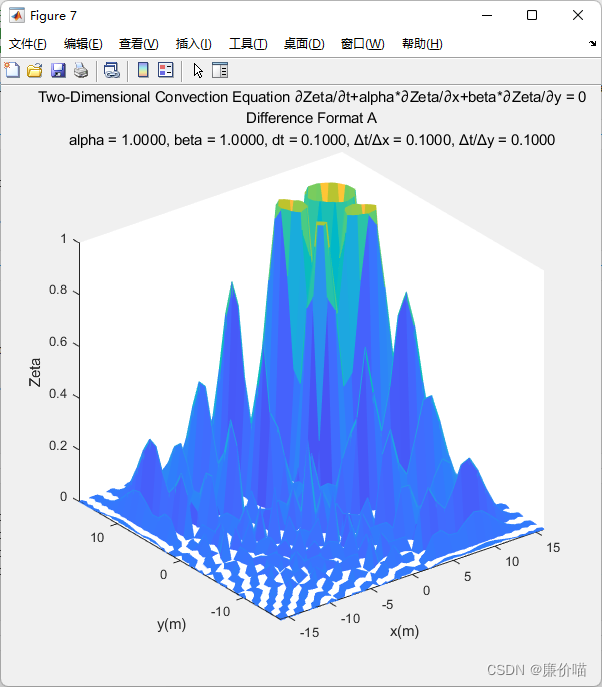
Task: Click the -5 tick label on x axis
Action: pos(387,605)
